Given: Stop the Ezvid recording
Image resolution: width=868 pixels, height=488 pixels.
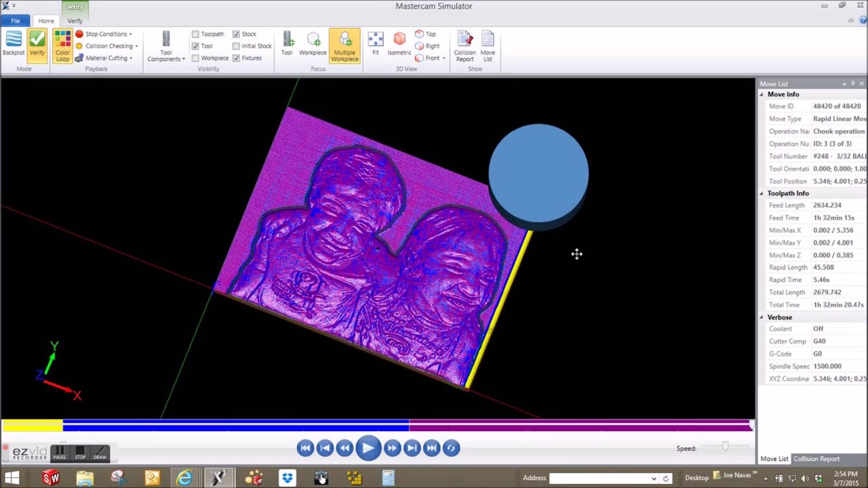Looking at the screenshot, I should [80, 452].
